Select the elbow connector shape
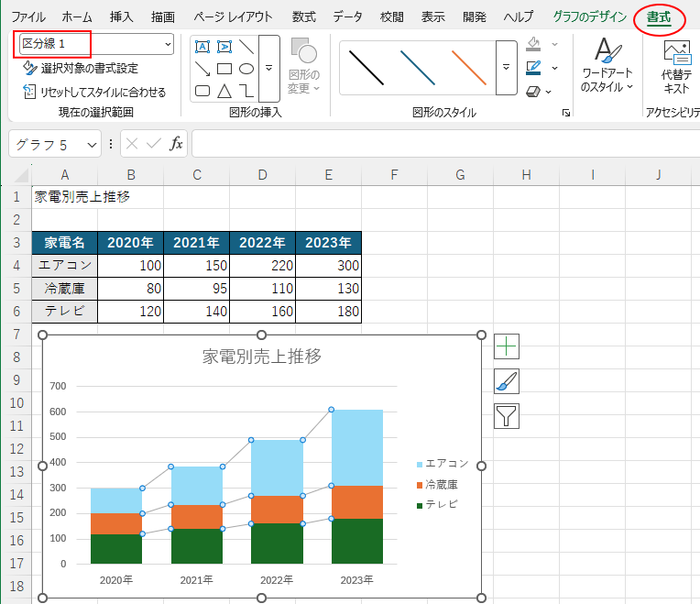Image resolution: width=700 pixels, height=604 pixels. point(246,91)
